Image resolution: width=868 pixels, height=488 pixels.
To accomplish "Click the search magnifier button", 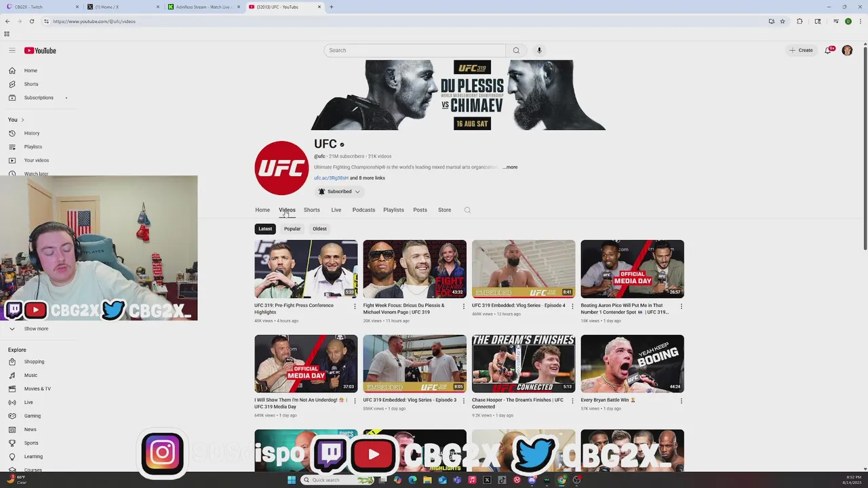I will [x=516, y=50].
